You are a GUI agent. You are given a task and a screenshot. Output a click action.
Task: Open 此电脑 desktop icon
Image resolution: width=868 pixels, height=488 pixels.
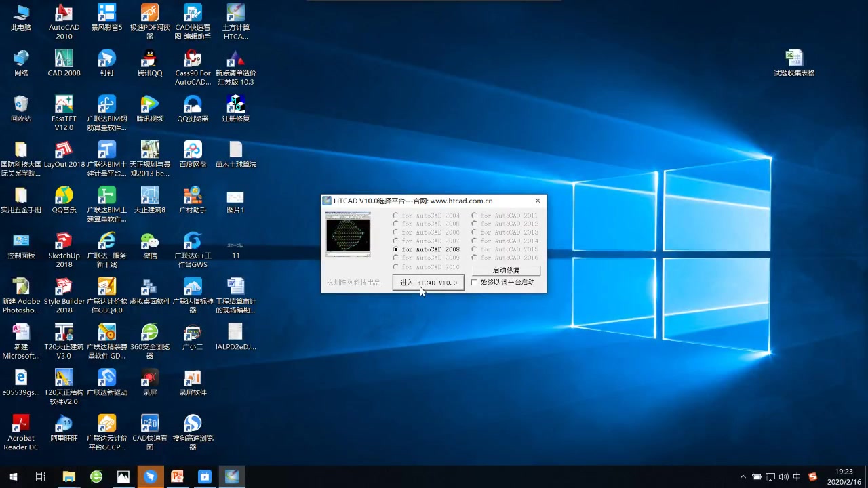(x=21, y=18)
